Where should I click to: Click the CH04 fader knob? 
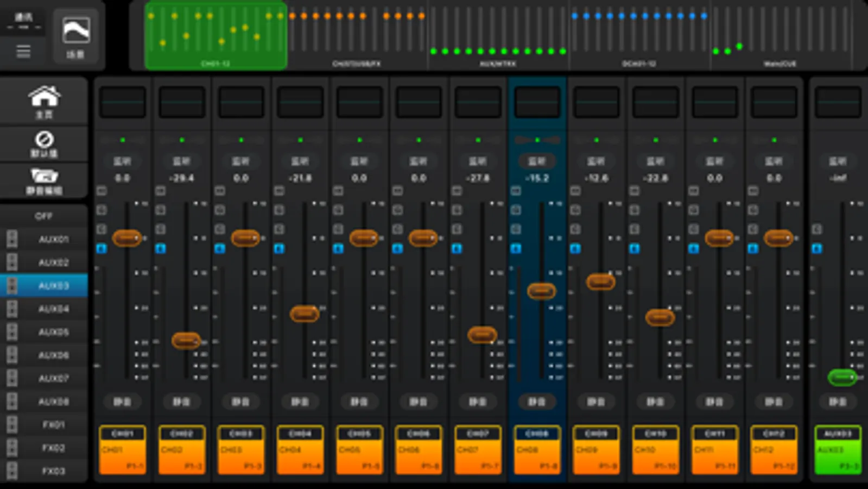[x=305, y=314]
